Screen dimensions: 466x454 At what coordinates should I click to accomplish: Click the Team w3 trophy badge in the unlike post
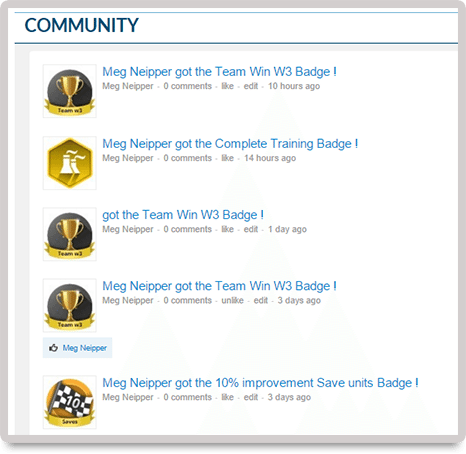click(70, 305)
